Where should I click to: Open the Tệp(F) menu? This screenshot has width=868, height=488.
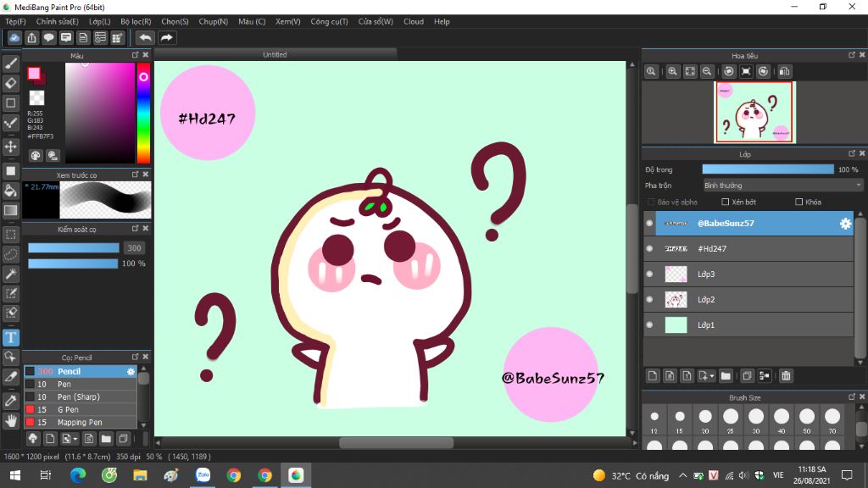15,21
